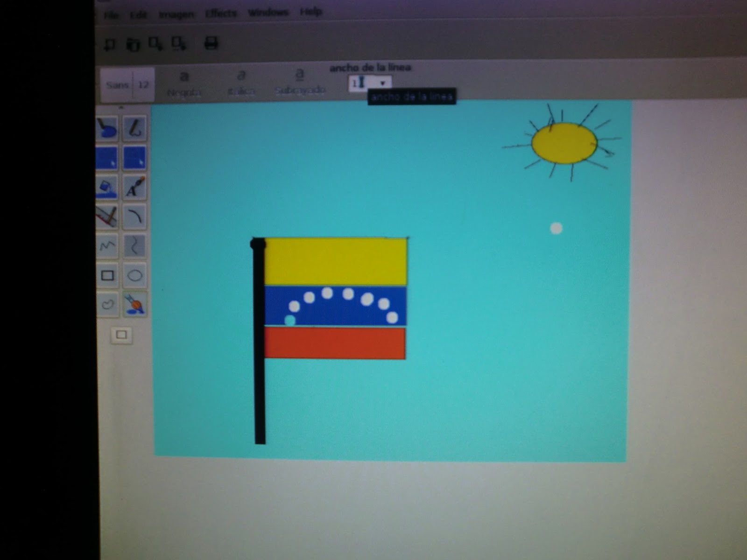Click the small rectangle option below tools
Viewport: 747px width, 560px height.
(x=121, y=335)
